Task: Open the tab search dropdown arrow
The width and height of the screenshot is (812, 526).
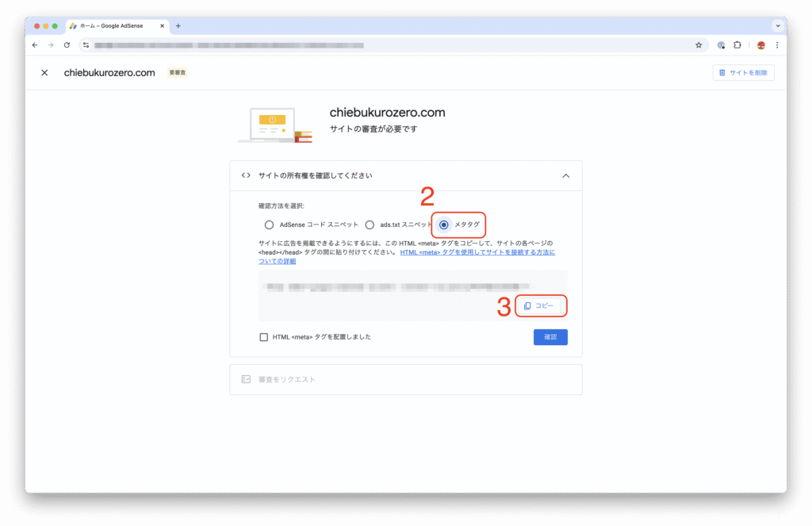Action: (x=778, y=25)
